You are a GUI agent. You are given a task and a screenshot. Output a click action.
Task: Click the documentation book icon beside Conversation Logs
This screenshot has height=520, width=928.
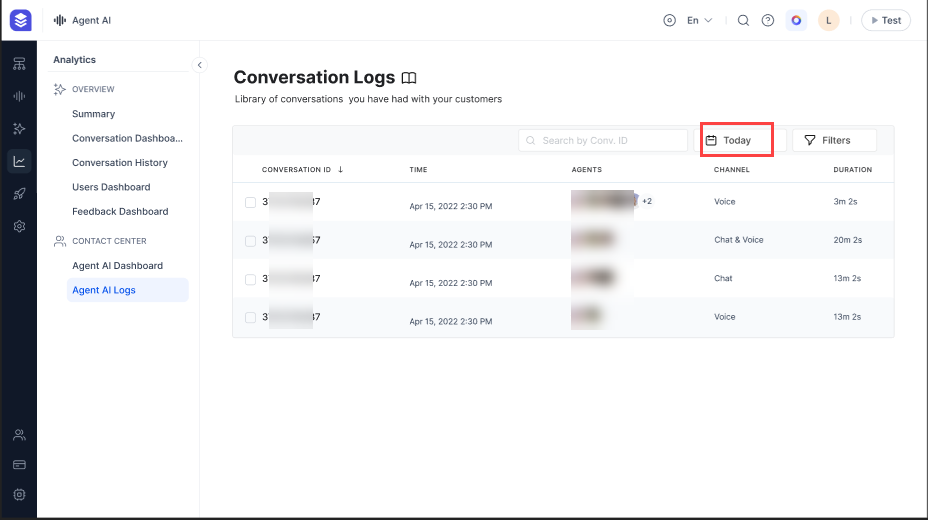tap(408, 78)
